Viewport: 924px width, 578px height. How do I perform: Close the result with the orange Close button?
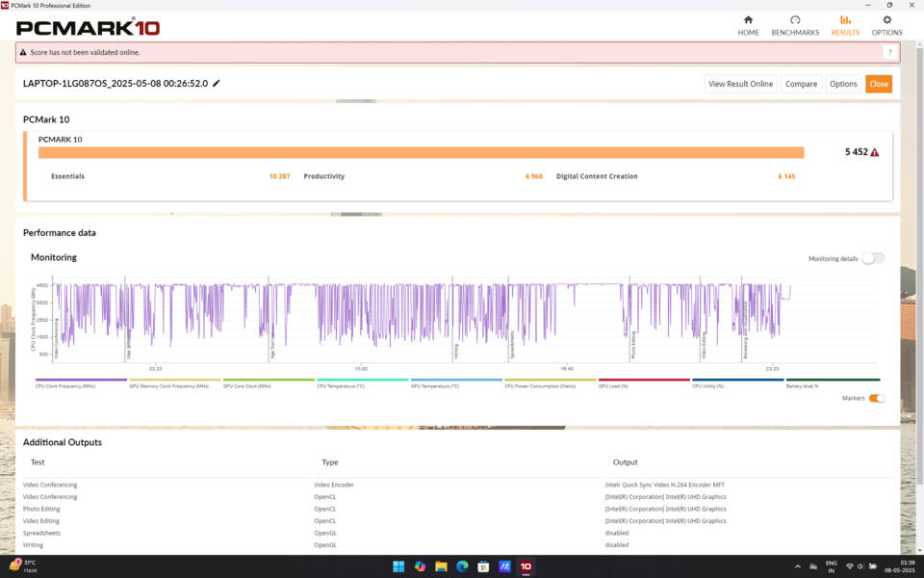879,84
